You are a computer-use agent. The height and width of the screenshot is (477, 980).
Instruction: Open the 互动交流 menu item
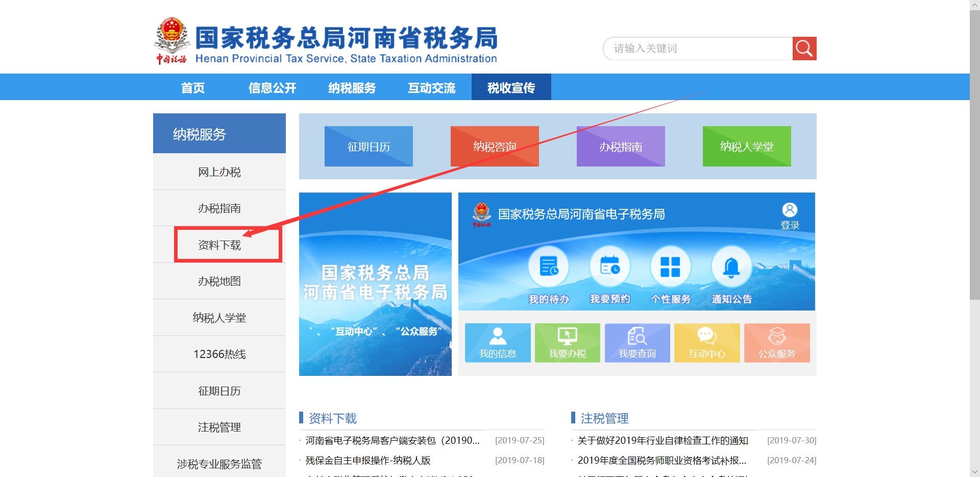(432, 87)
